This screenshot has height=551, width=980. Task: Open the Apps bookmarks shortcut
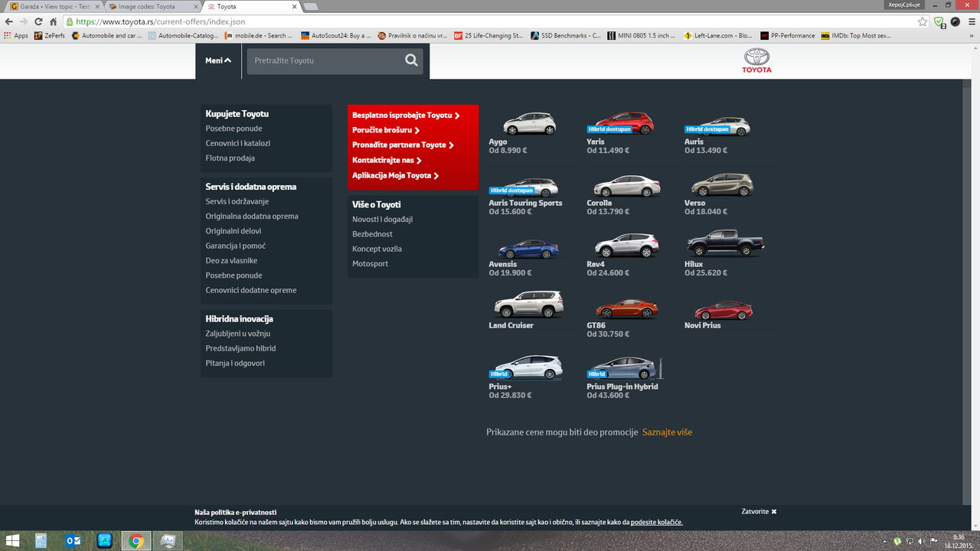(x=15, y=35)
